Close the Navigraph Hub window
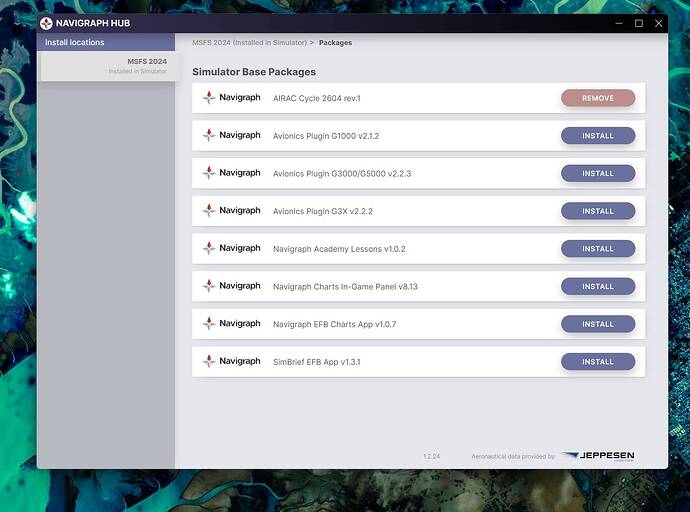 [x=659, y=23]
